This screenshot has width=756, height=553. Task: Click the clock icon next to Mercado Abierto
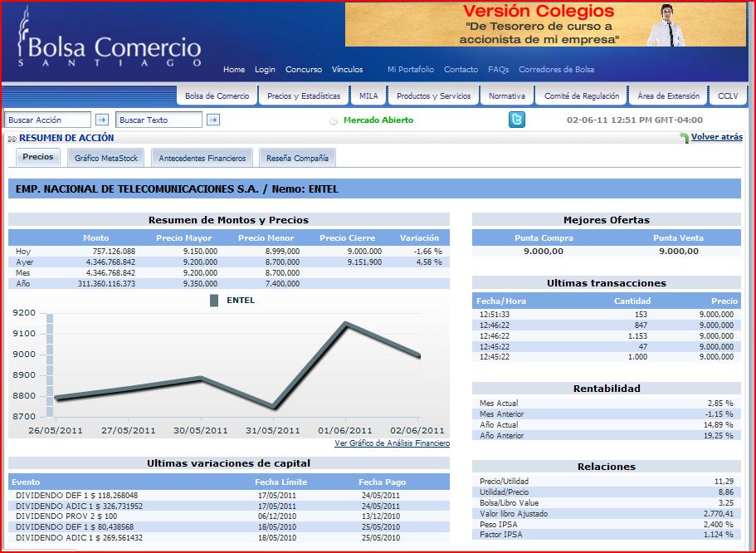point(334,120)
